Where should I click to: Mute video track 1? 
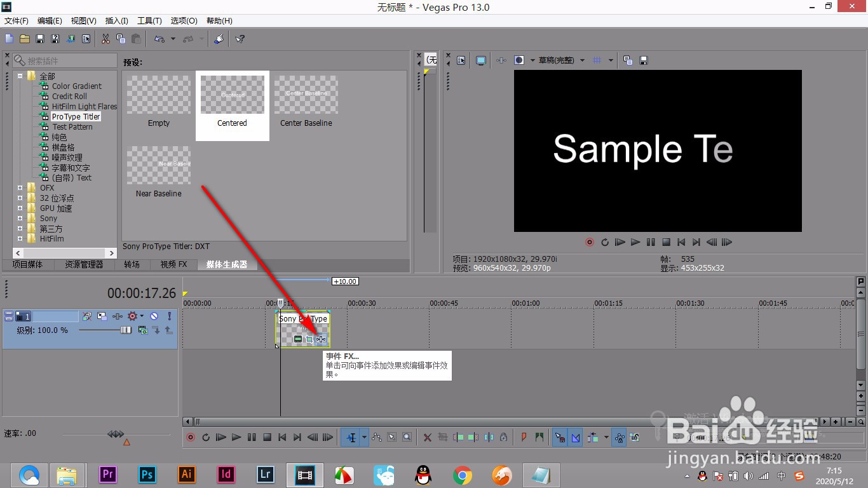154,316
